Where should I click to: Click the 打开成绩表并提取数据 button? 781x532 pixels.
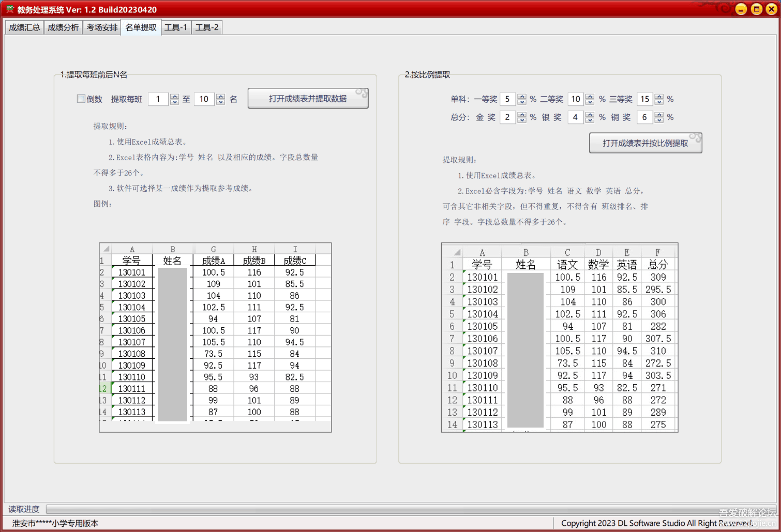coord(308,98)
